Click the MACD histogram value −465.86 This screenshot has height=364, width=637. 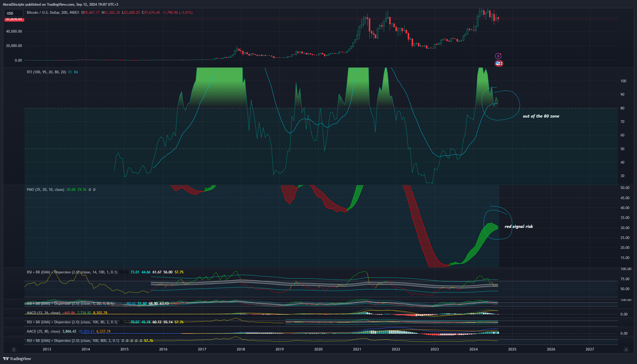69,313
